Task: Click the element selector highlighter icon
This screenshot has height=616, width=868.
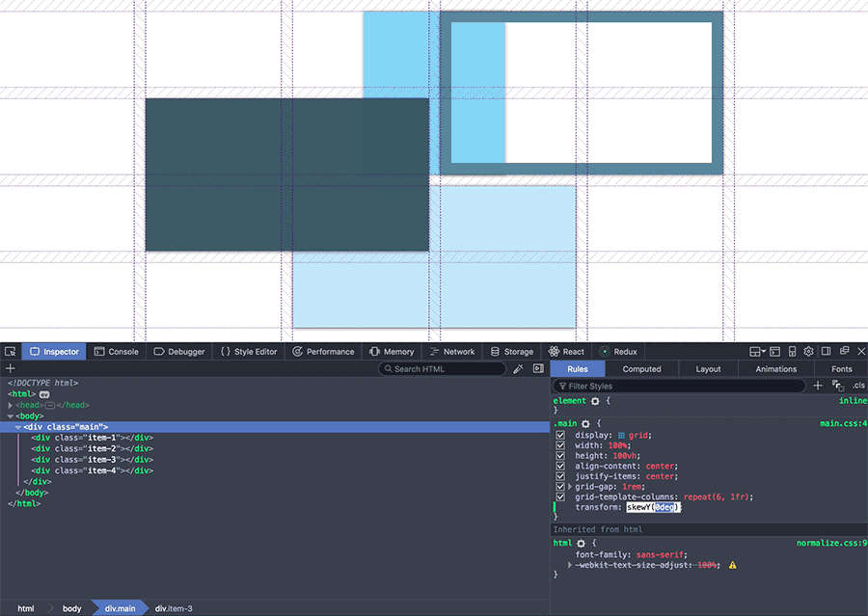Action: tap(595, 401)
